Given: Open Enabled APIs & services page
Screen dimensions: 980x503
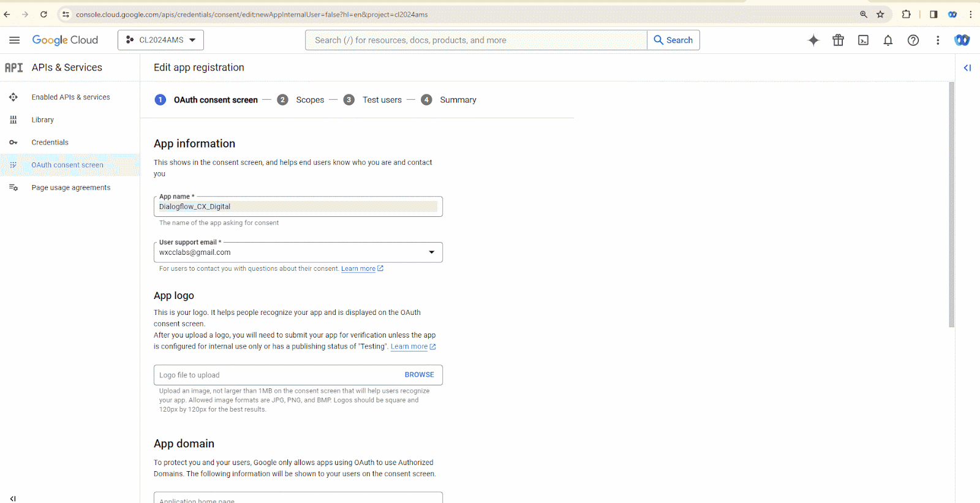Looking at the screenshot, I should (x=70, y=97).
